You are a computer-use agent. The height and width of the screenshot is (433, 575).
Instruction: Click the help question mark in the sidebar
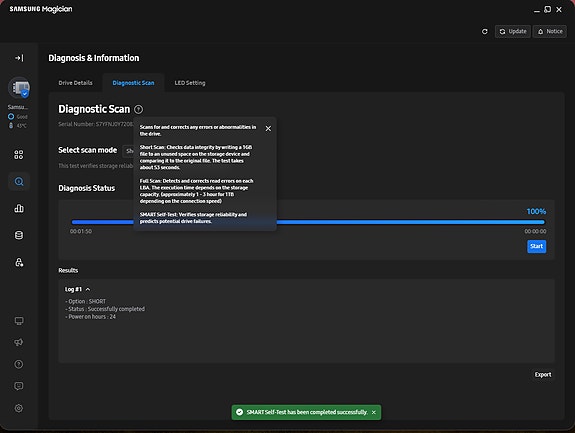tap(19, 364)
